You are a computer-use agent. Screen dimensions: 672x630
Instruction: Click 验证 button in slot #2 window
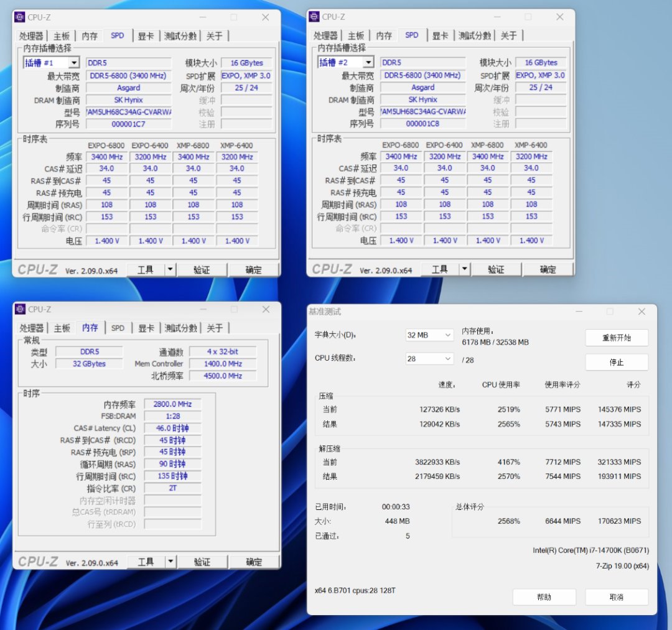tap(496, 269)
